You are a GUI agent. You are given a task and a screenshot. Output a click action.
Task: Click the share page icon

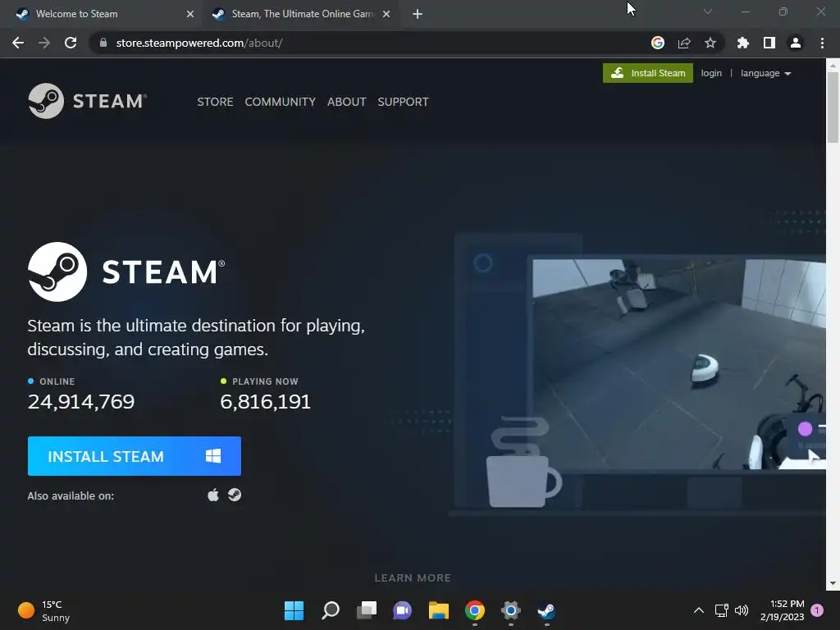(684, 43)
